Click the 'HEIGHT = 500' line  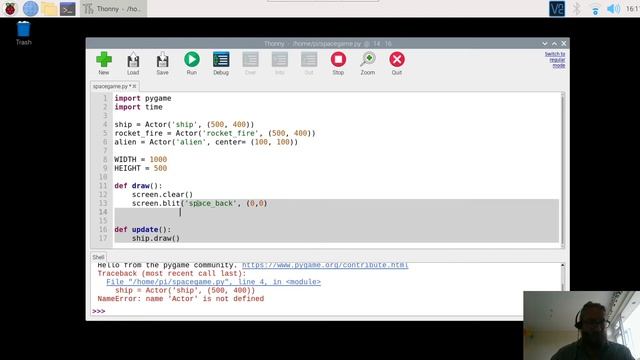140,168
